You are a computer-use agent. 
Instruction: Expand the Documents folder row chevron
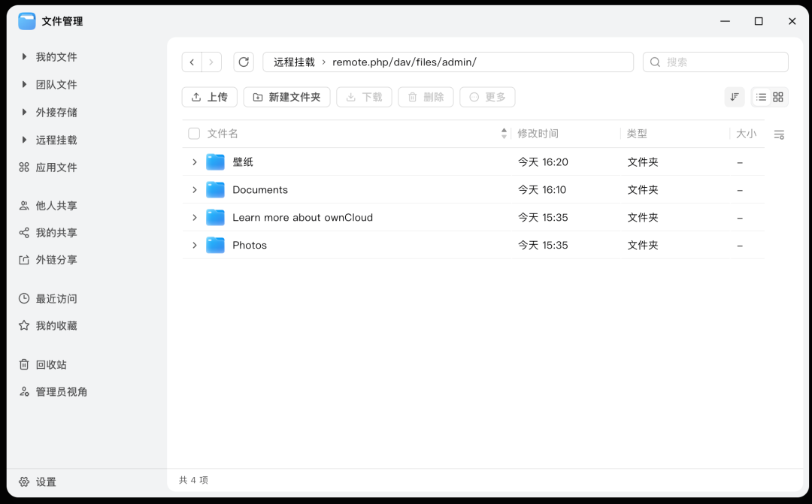point(195,190)
